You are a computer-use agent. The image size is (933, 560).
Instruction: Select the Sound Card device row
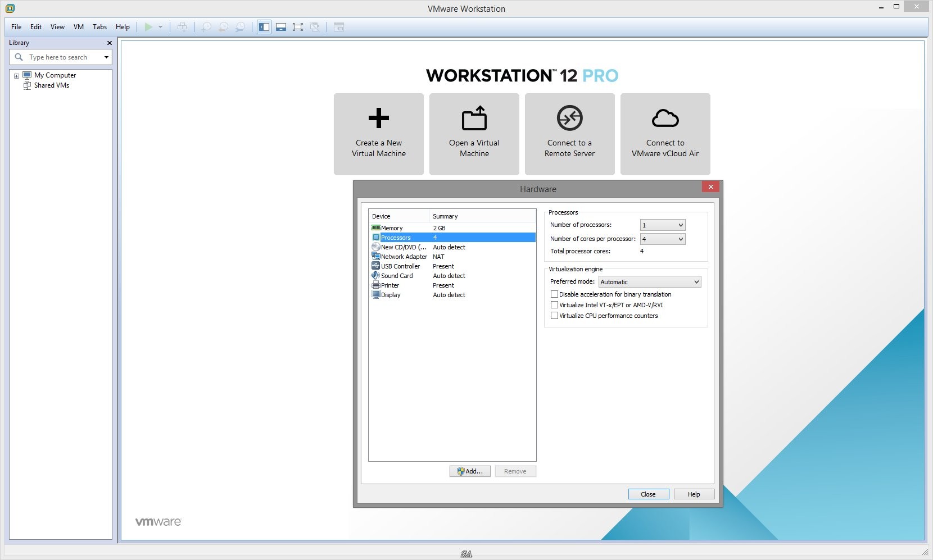452,276
